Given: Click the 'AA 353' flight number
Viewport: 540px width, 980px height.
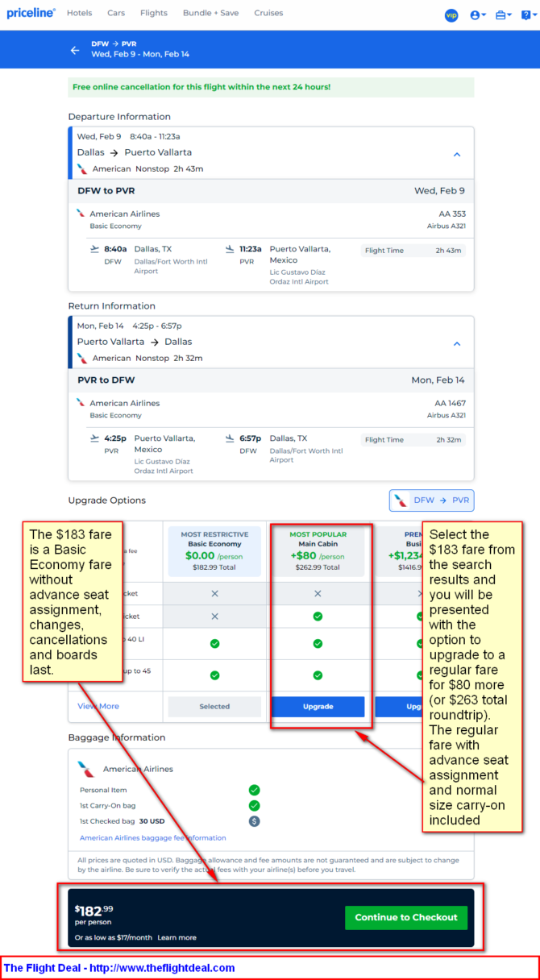Looking at the screenshot, I should [451, 214].
